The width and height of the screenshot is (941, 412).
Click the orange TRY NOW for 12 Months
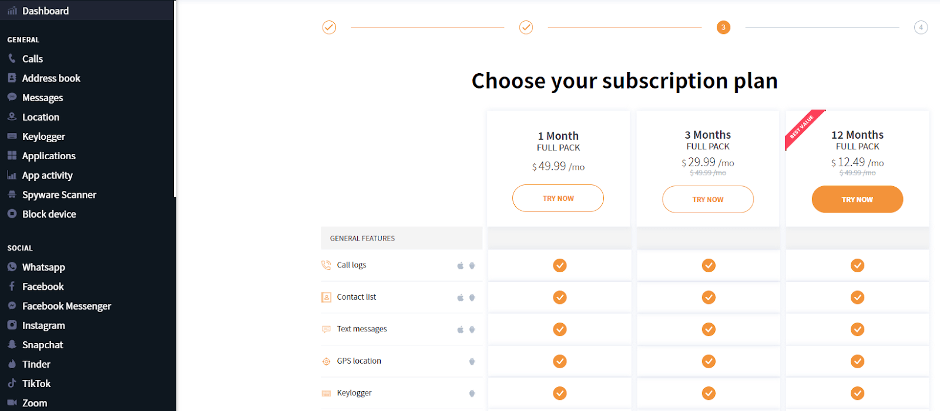858,199
